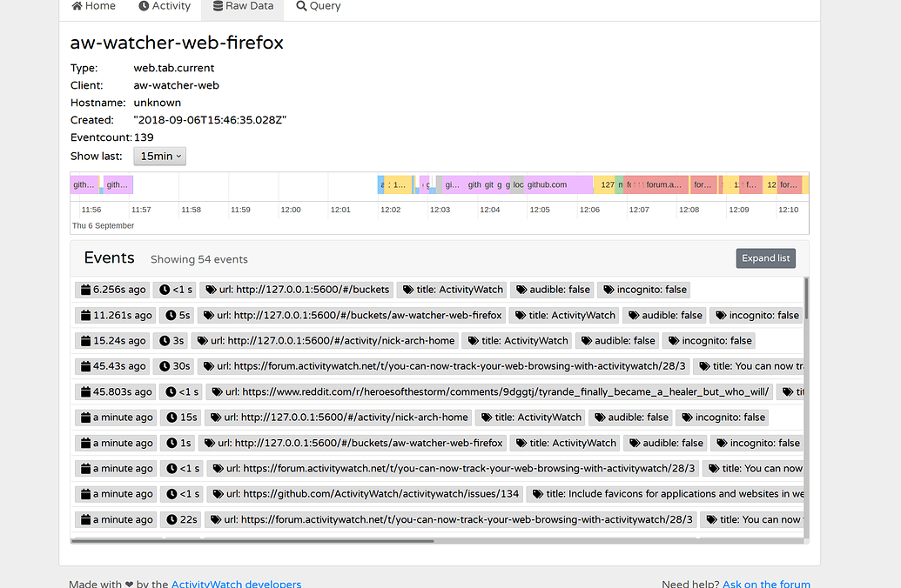Click the 127 timeline segment

point(605,185)
